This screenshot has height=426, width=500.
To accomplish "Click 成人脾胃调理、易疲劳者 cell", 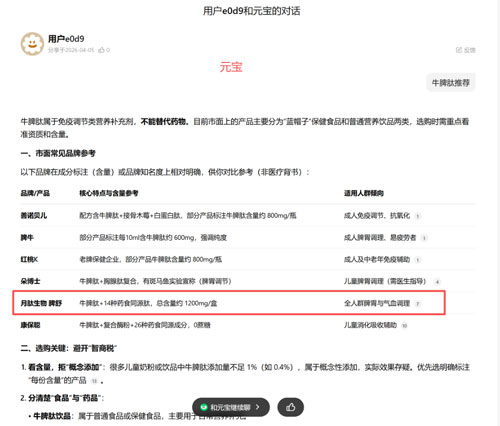I will [x=380, y=237].
